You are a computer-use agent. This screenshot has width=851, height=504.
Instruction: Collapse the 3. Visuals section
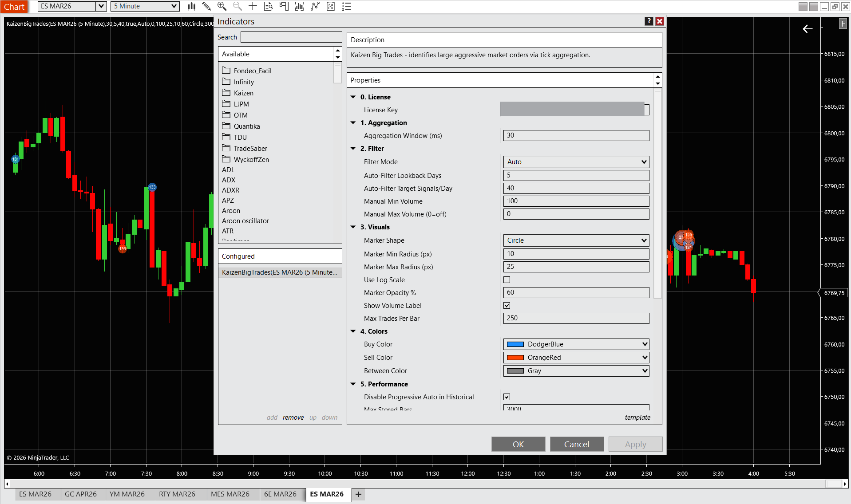pyautogui.click(x=353, y=227)
